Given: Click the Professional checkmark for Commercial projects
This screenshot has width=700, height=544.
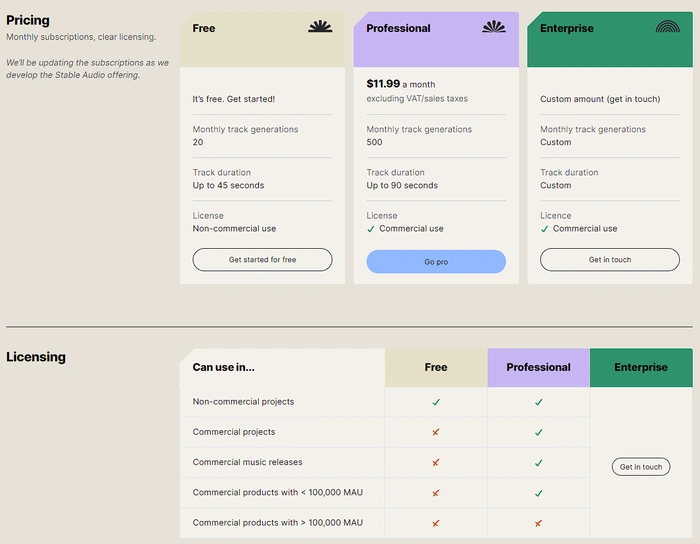Looking at the screenshot, I should (x=539, y=432).
